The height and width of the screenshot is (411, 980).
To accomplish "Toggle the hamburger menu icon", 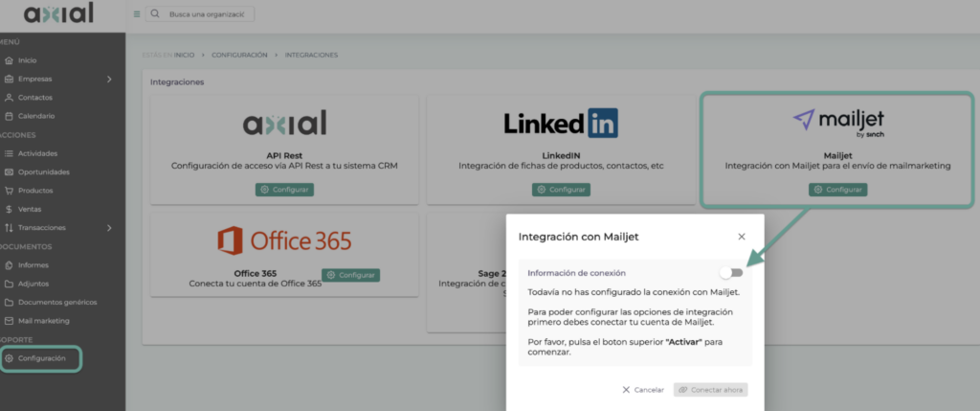I will [137, 13].
